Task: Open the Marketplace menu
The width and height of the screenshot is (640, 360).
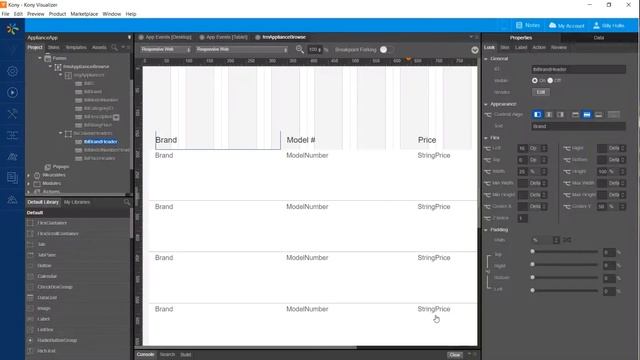Action: click(x=84, y=14)
